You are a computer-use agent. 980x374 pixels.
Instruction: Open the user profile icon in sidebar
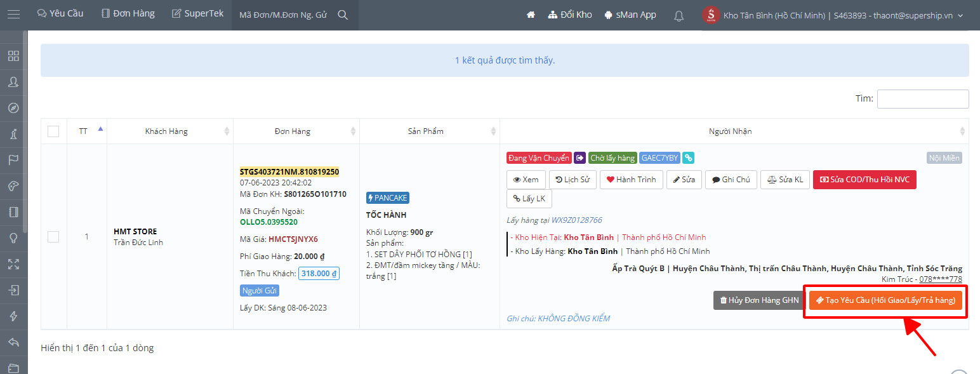[13, 82]
